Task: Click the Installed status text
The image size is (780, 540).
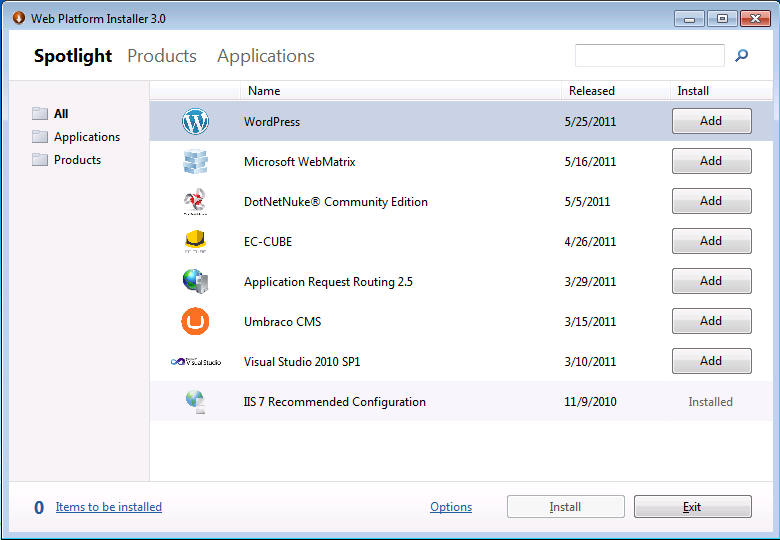Action: tap(710, 402)
